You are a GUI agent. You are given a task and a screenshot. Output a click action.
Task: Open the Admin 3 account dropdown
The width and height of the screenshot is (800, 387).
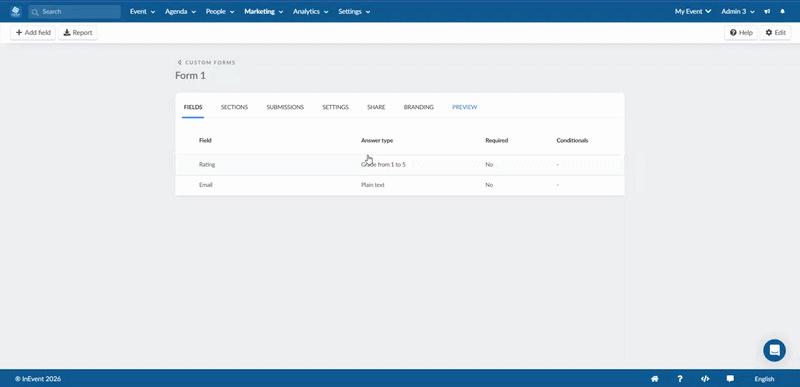click(736, 11)
